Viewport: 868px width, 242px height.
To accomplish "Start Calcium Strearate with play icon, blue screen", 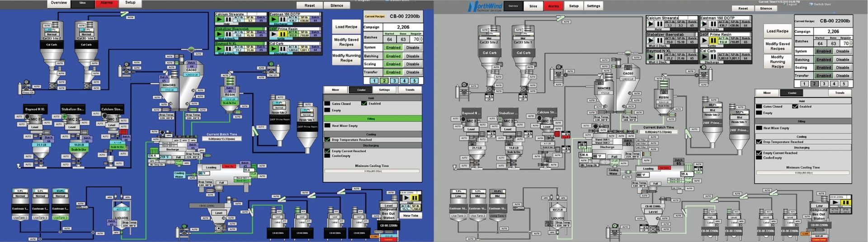I will [219, 19].
